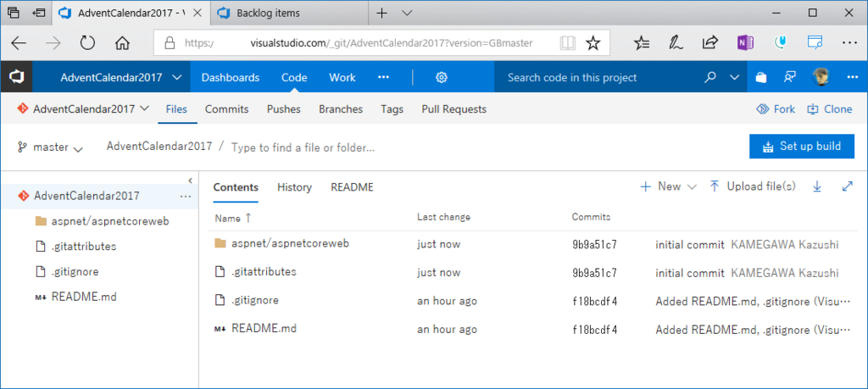Screen dimensions: 868x389
Task: Open the Pull Requests tab
Action: click(454, 109)
